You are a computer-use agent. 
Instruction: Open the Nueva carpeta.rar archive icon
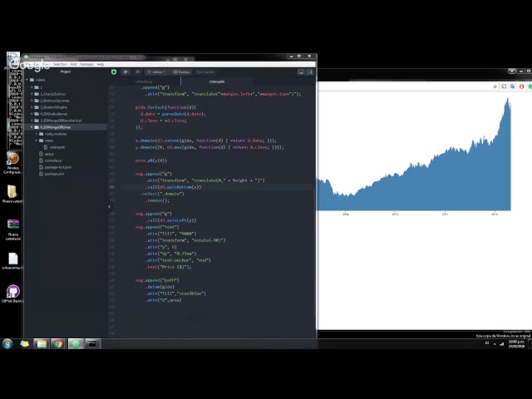[x=13, y=229]
